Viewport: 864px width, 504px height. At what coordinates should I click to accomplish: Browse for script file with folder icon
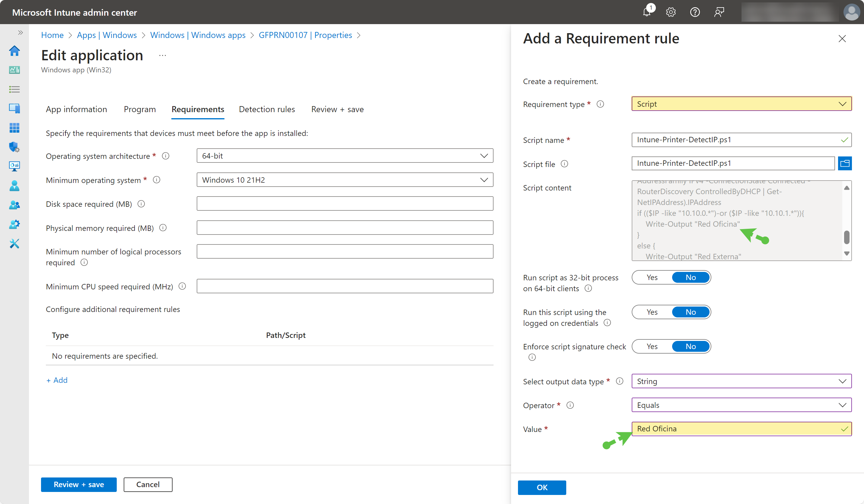coord(844,163)
